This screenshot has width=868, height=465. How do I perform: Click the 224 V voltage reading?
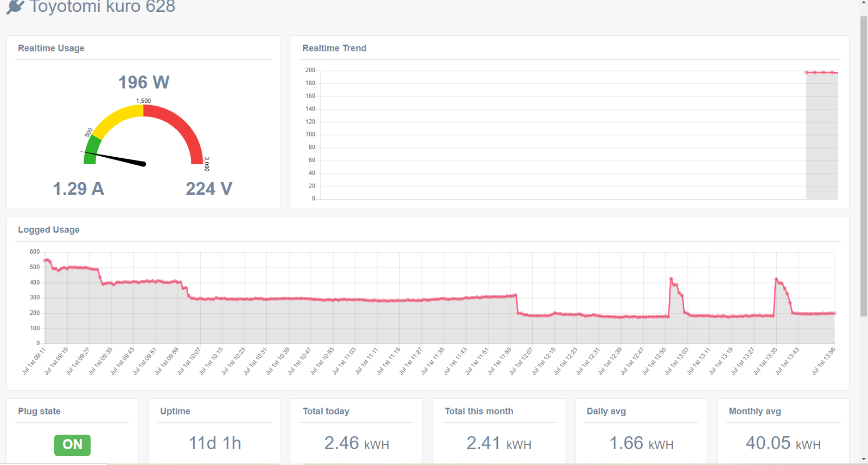209,189
